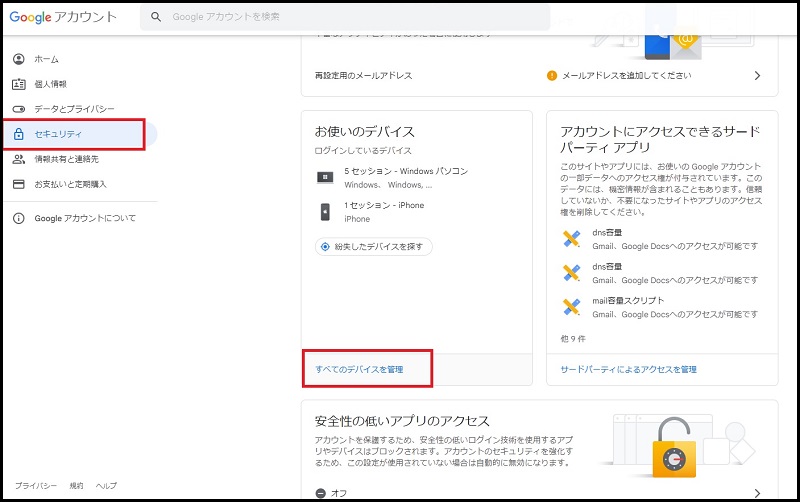
Task: Click the データとプライバシー toggle icon
Action: pyautogui.click(x=18, y=109)
